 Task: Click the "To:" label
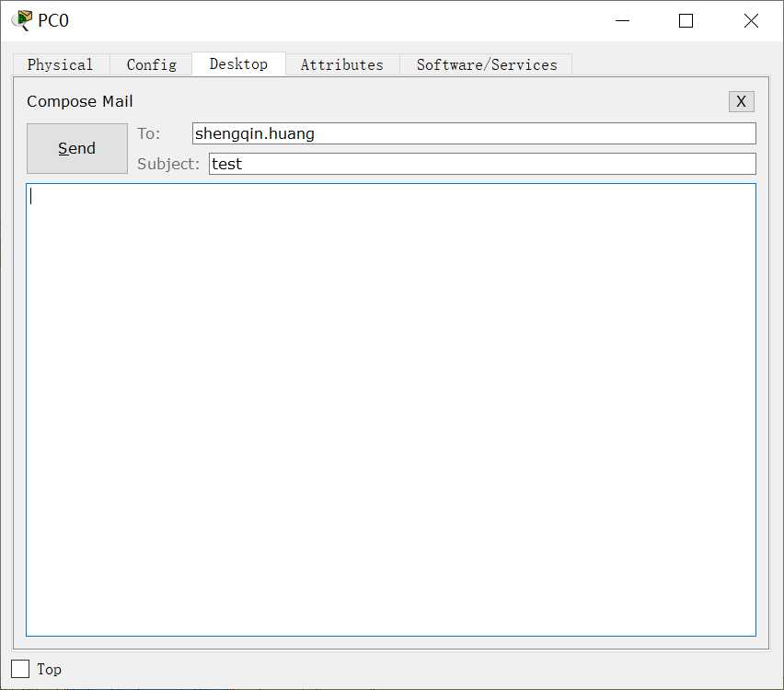pyautogui.click(x=149, y=133)
